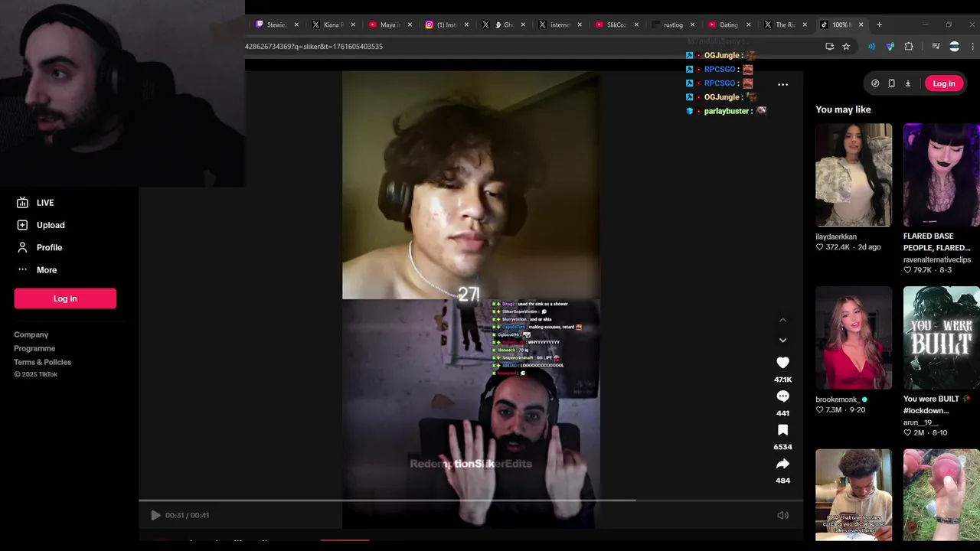980x551 pixels.
Task: Click the download app icon in header pill
Action: [908, 83]
